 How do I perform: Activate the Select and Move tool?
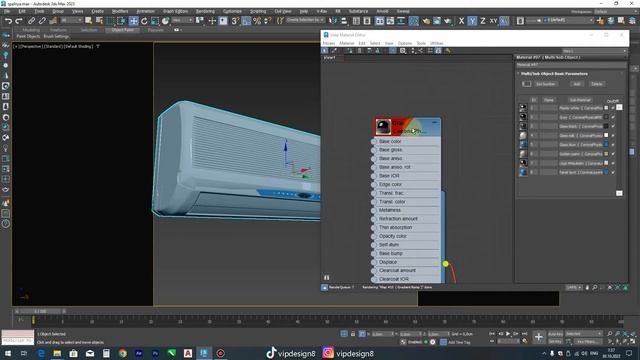[x=133, y=21]
